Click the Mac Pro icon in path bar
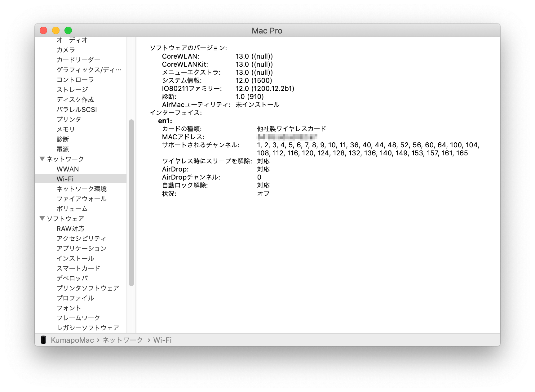 click(43, 340)
